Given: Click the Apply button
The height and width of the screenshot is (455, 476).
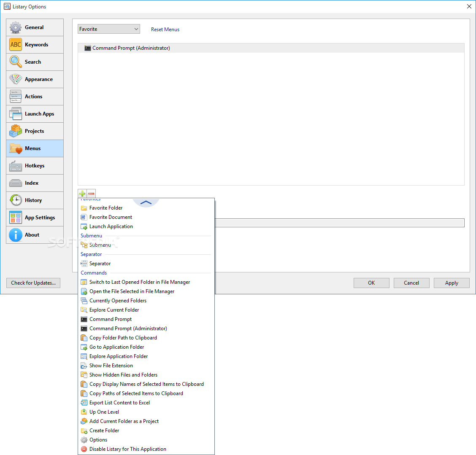Looking at the screenshot, I should [452, 283].
